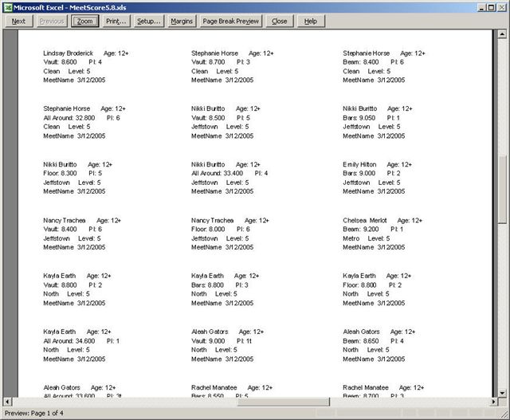Screen dimensions: 510x420
Task: Click the vertical scrollbar thumb
Action: tap(502, 190)
